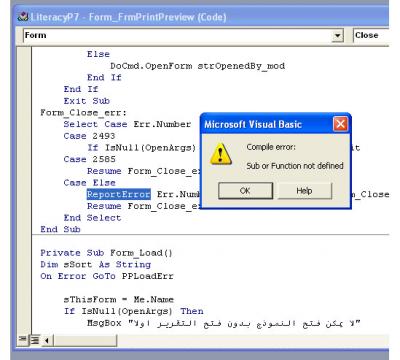The height and width of the screenshot is (360, 400).
Task: Click Help in the compile error dialog
Action: click(305, 191)
